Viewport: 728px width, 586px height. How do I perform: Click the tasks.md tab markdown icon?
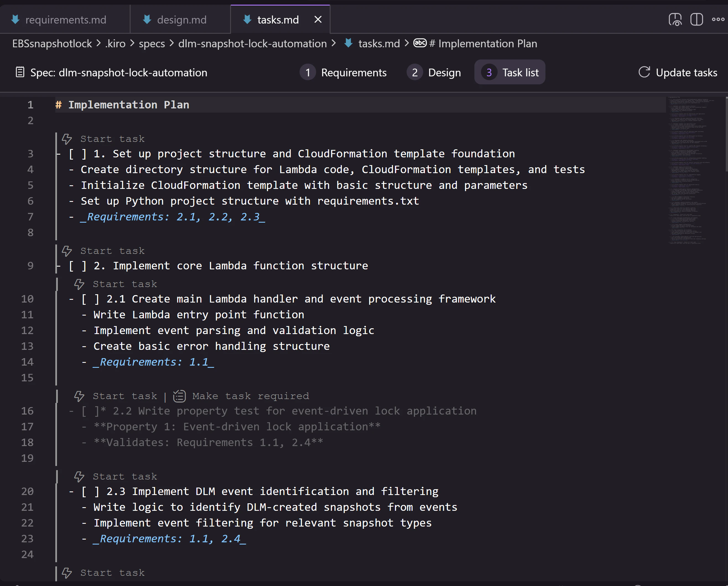pos(247,19)
